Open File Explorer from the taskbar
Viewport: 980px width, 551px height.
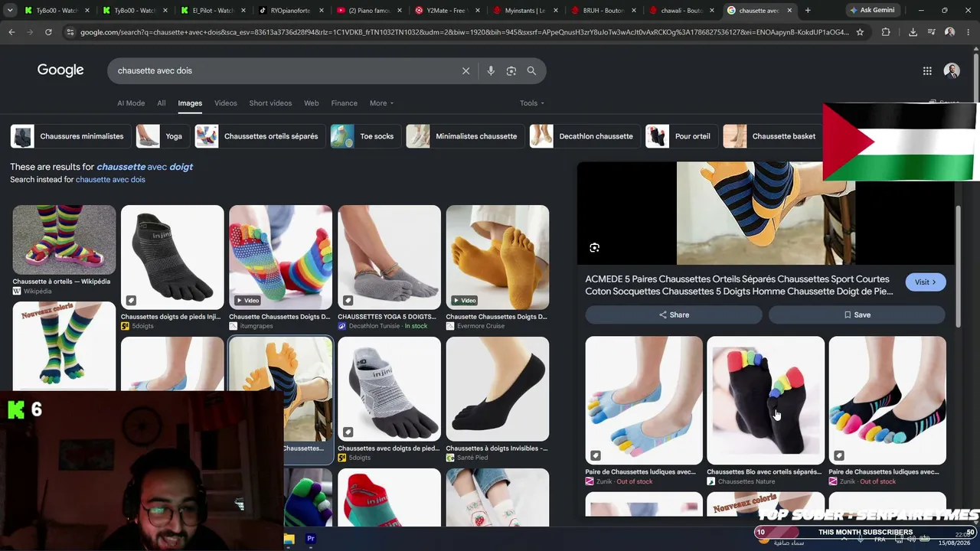289,539
